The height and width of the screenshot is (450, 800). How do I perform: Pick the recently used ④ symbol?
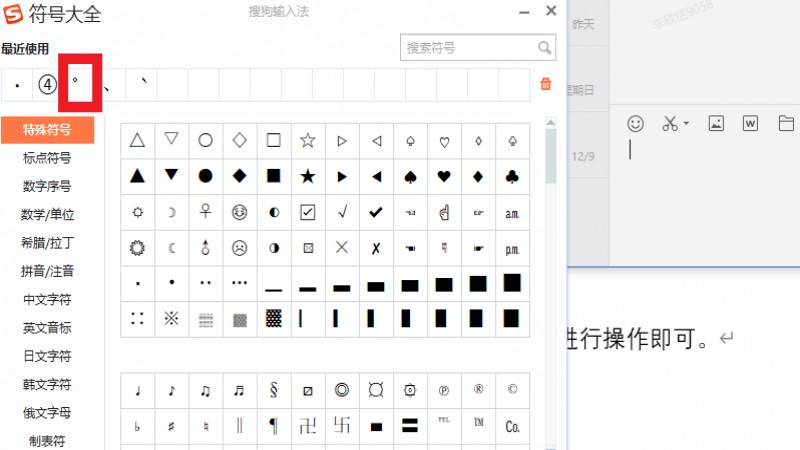[x=47, y=85]
